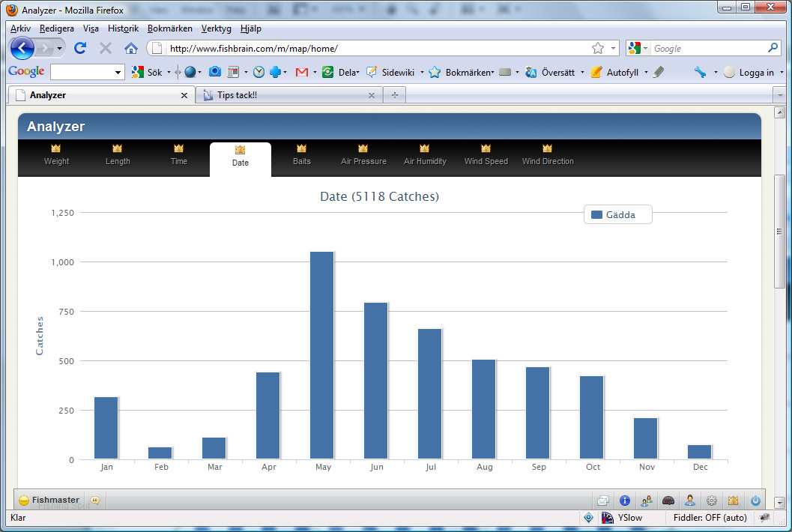792x532 pixels.
Task: Toggle the Gädda series in chart legend
Action: pos(617,215)
